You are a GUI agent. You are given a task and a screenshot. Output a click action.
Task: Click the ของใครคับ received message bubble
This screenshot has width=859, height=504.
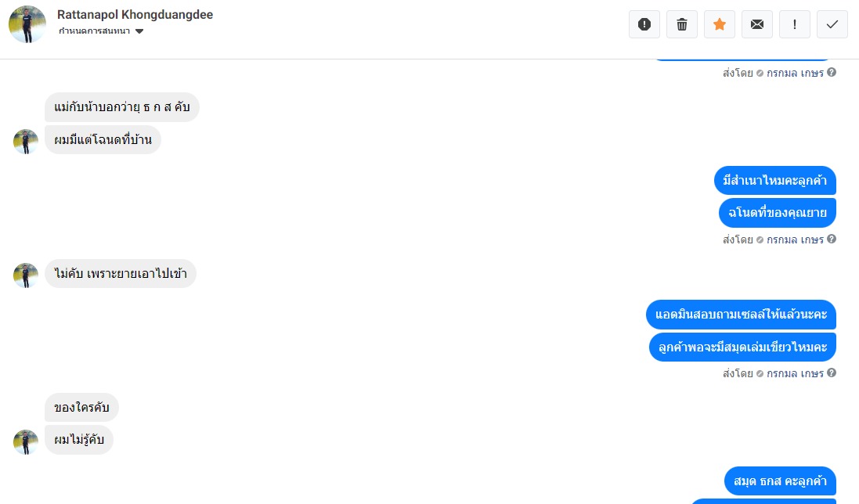(81, 407)
